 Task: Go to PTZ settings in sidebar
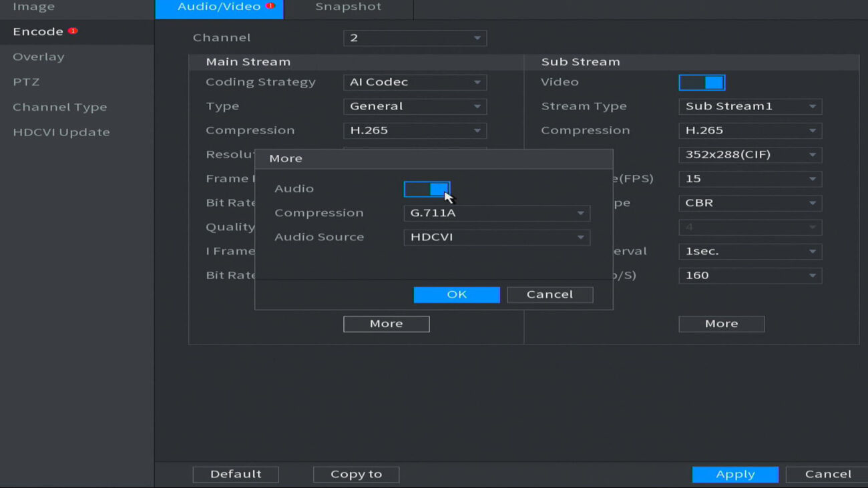(26, 82)
